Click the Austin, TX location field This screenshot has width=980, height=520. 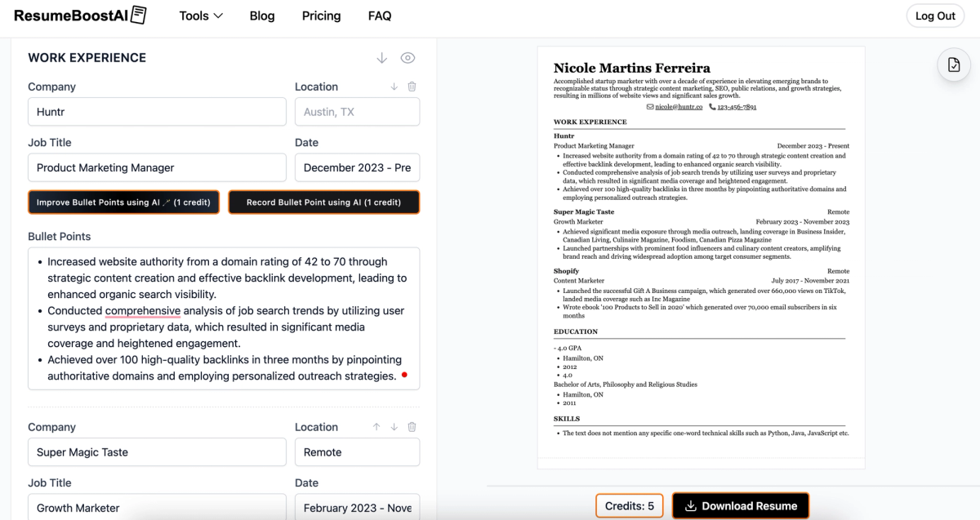point(357,112)
